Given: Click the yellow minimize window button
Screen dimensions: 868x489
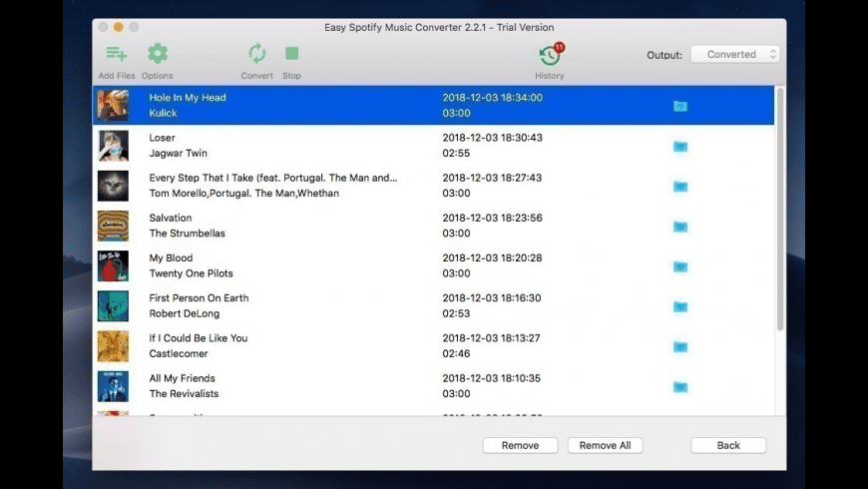Looking at the screenshot, I should 119,27.
